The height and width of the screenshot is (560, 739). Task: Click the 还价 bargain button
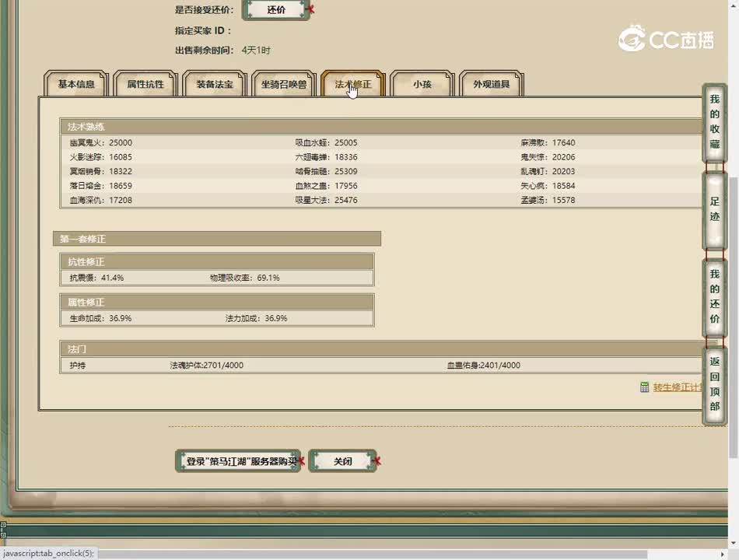click(x=276, y=9)
